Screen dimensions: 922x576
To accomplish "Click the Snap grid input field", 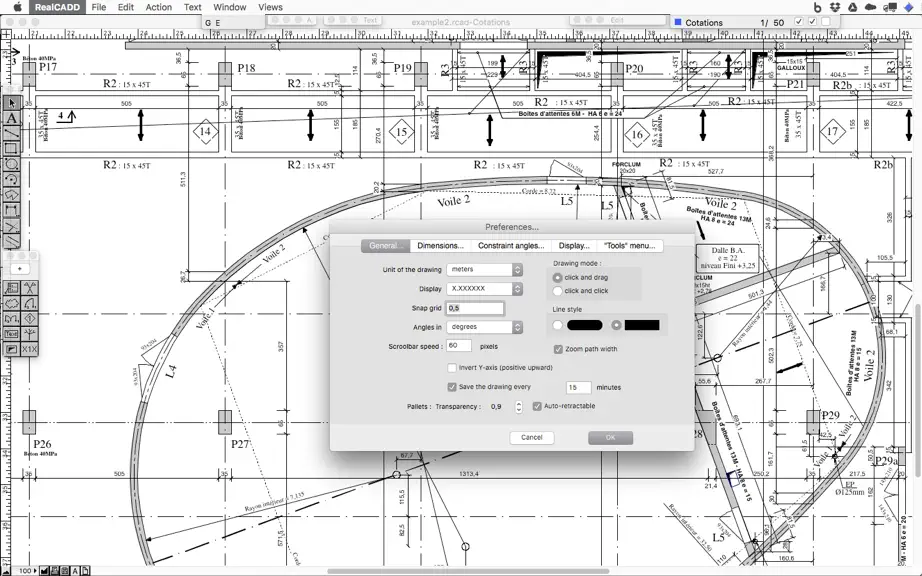I will 475,308.
